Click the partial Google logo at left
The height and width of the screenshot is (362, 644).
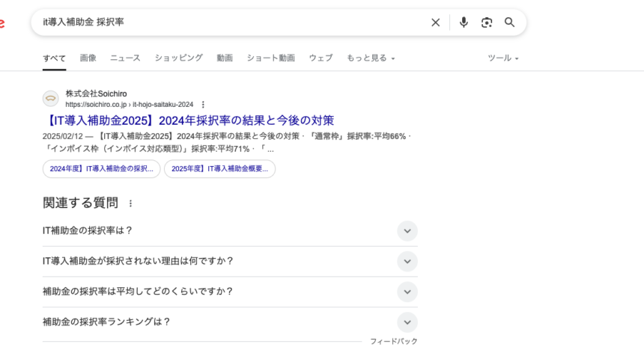click(2, 22)
